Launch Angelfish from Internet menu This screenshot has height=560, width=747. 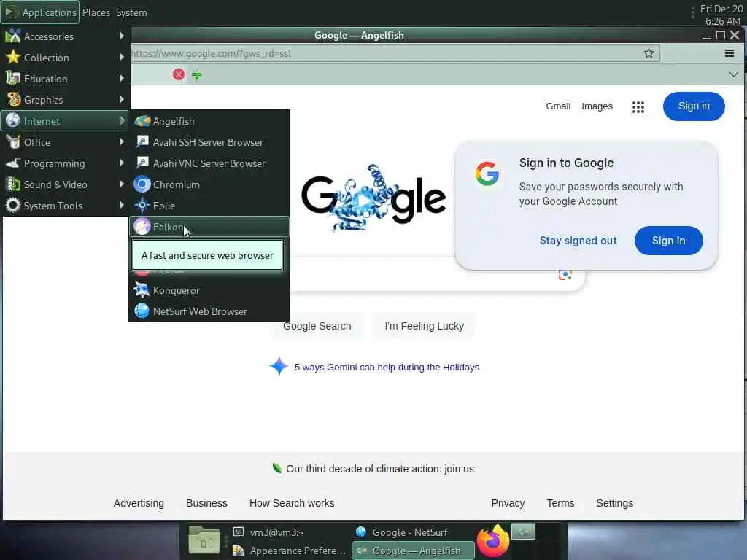(209, 121)
